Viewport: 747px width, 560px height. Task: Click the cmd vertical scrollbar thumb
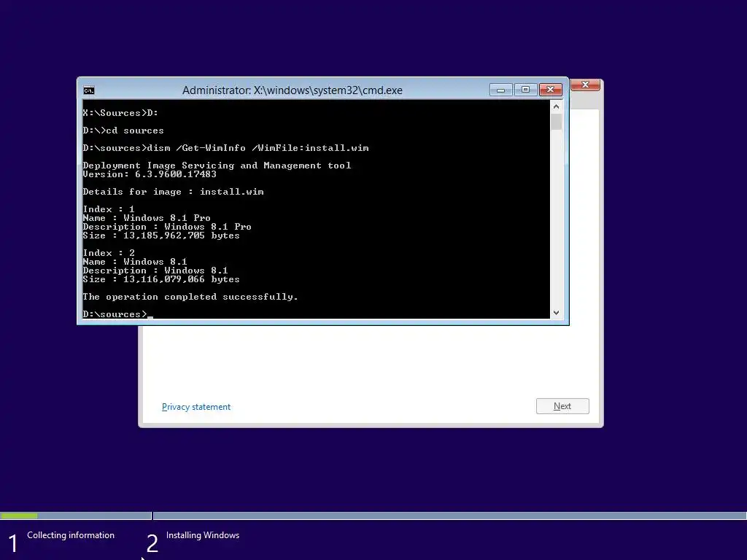point(556,122)
